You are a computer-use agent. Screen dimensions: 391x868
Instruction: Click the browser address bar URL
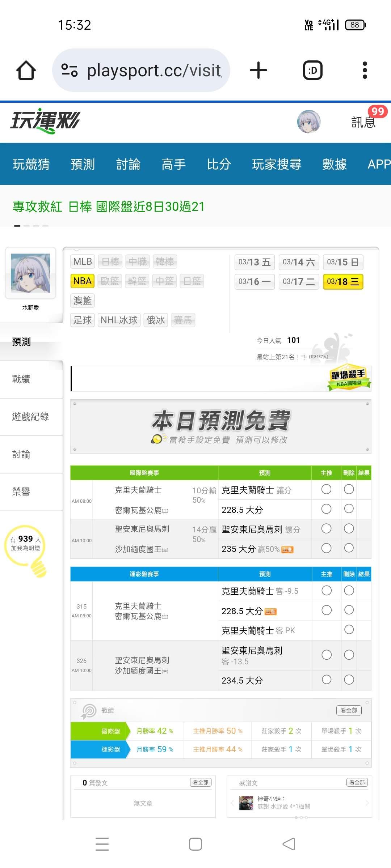(x=154, y=70)
